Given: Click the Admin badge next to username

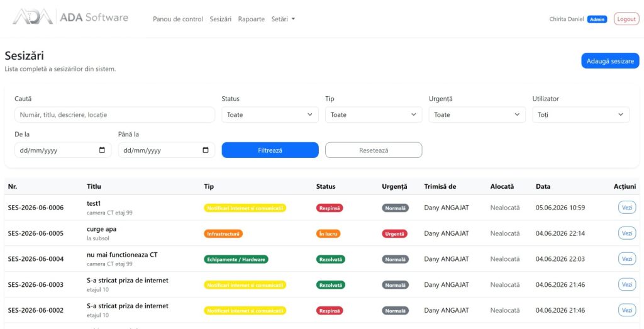Looking at the screenshot, I should 597,20.
